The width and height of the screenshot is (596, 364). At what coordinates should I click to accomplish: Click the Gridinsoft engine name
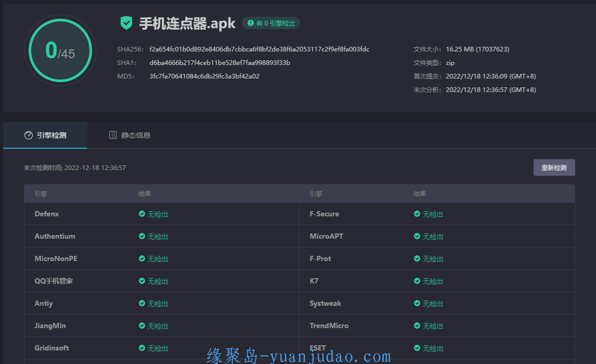coord(51,348)
